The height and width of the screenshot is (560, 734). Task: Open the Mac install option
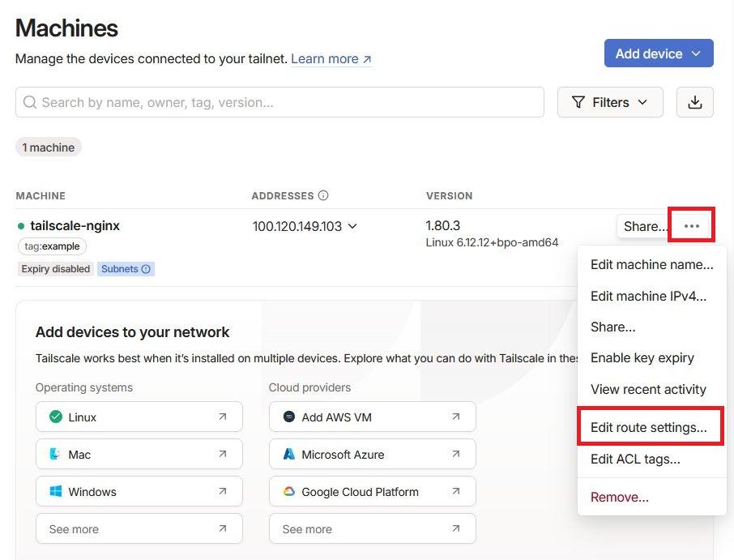click(x=139, y=455)
